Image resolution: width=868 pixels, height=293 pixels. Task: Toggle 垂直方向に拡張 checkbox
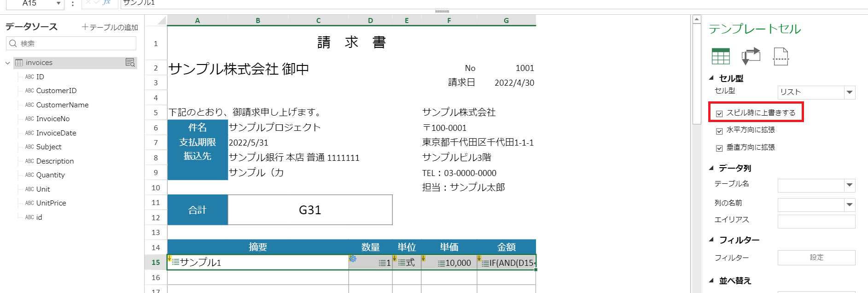click(x=719, y=148)
